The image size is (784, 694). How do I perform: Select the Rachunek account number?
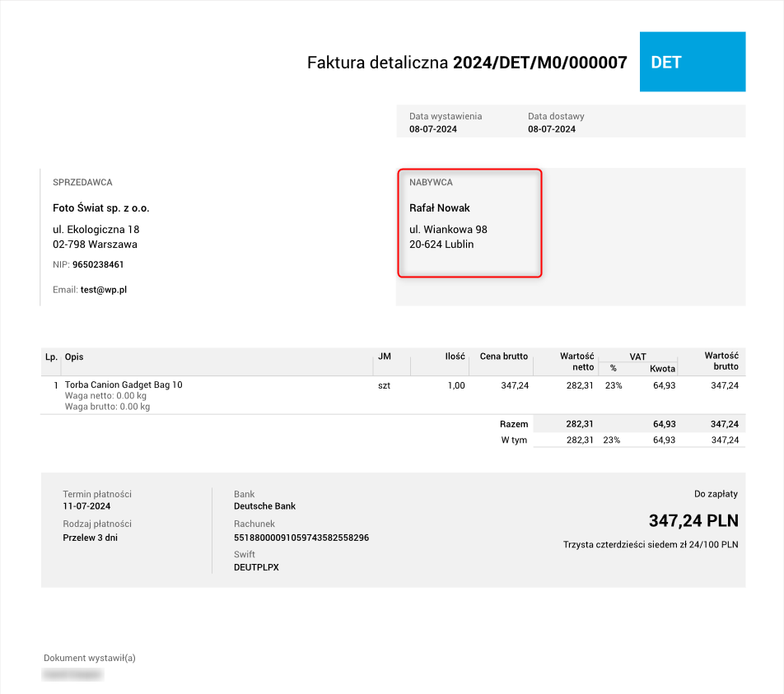[x=302, y=537]
